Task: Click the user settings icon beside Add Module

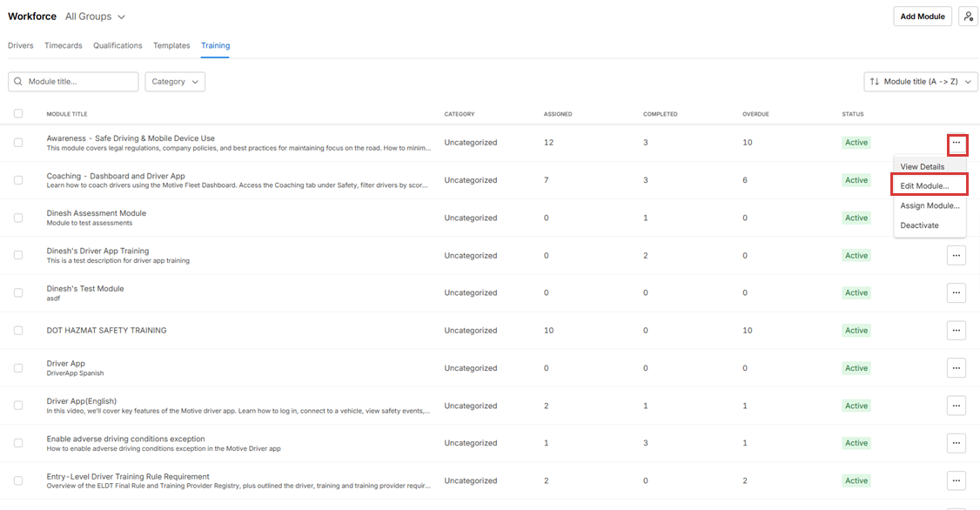Action: pos(968,17)
